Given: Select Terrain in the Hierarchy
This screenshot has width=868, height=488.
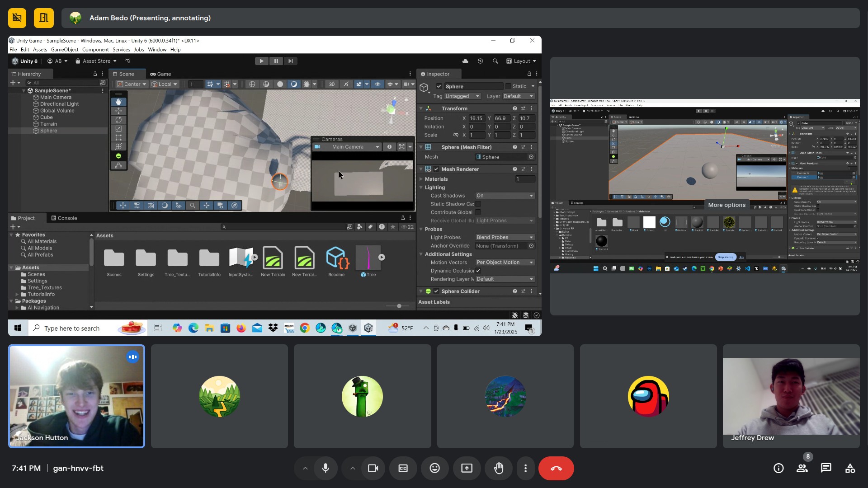Looking at the screenshot, I should [x=48, y=124].
